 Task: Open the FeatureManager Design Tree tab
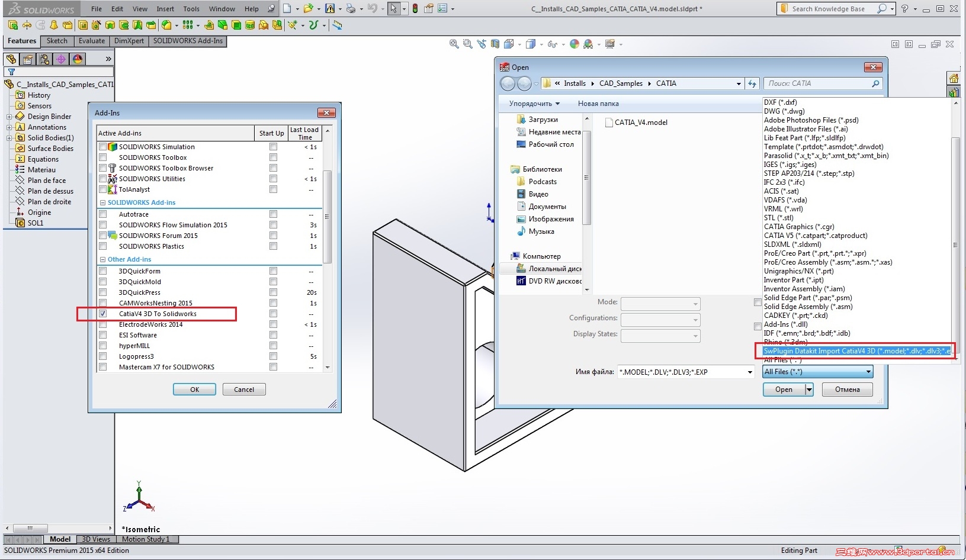11,59
